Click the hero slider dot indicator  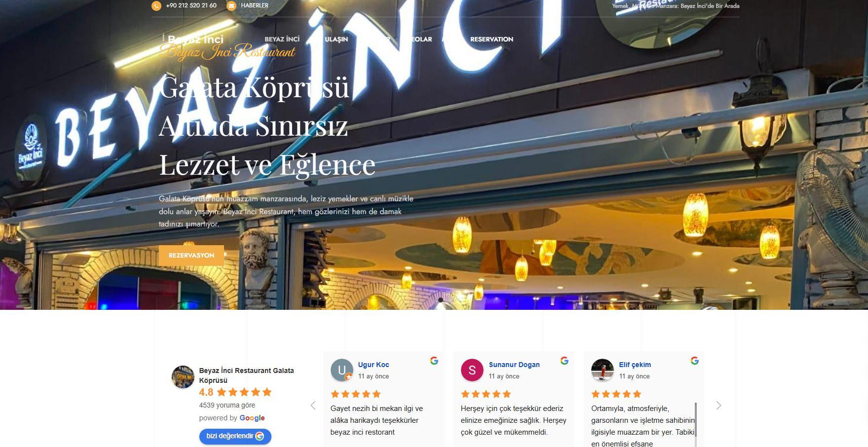[441, 300]
